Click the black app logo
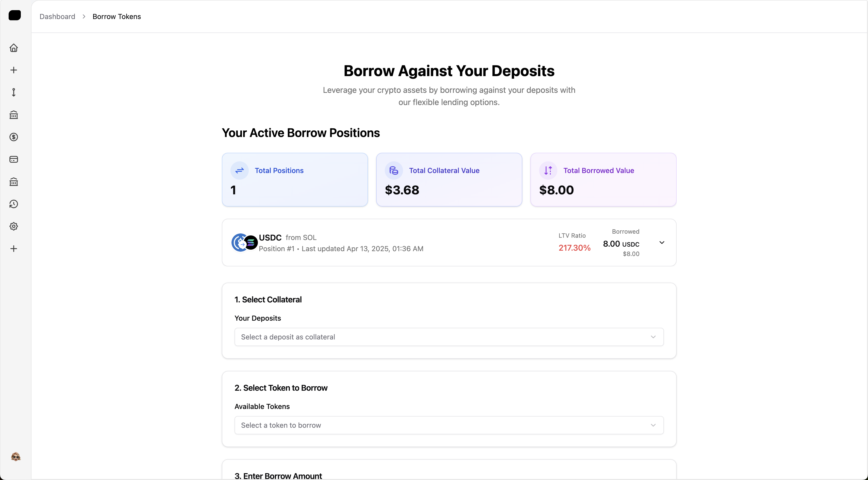This screenshot has width=868, height=480. 14,15
